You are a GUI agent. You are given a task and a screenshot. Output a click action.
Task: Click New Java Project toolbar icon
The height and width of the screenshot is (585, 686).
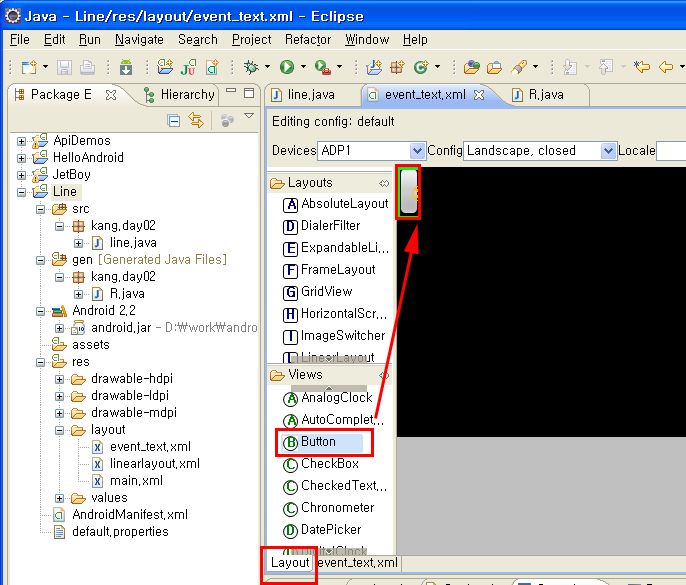tap(374, 67)
